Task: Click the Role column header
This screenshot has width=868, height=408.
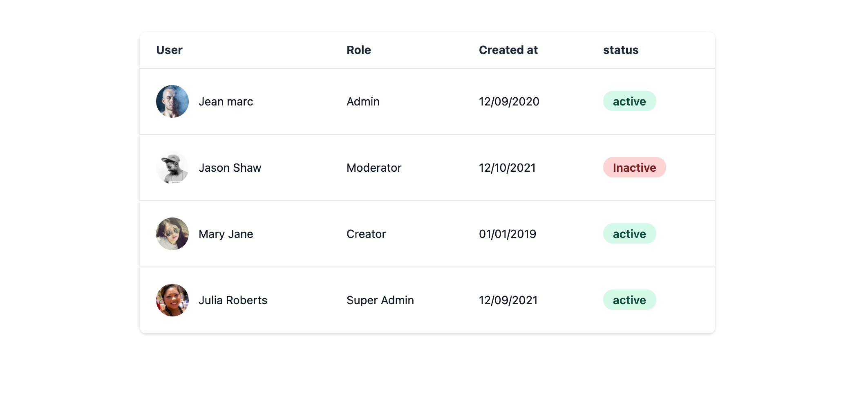Action: point(358,50)
